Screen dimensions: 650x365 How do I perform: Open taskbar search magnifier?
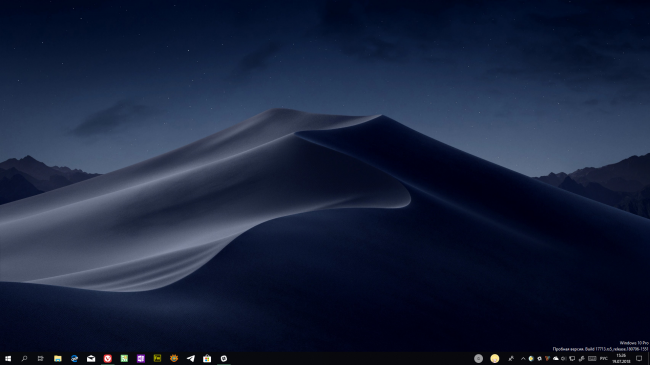point(24,358)
